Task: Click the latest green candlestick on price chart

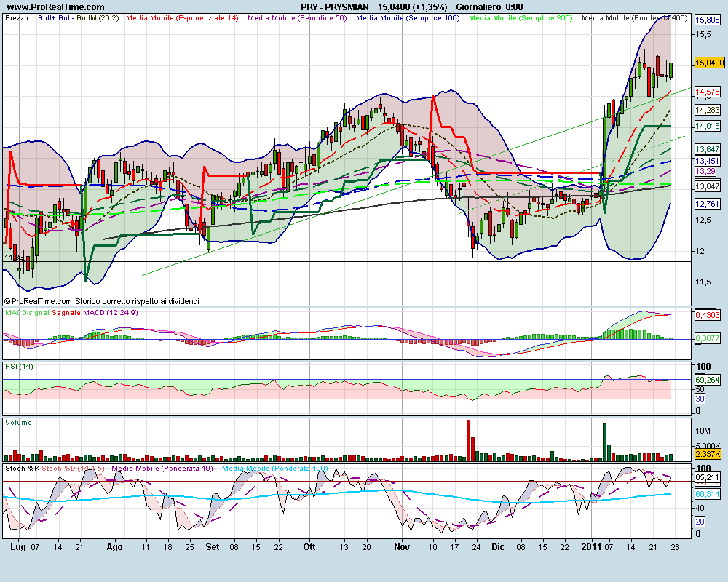Action: coord(671,70)
